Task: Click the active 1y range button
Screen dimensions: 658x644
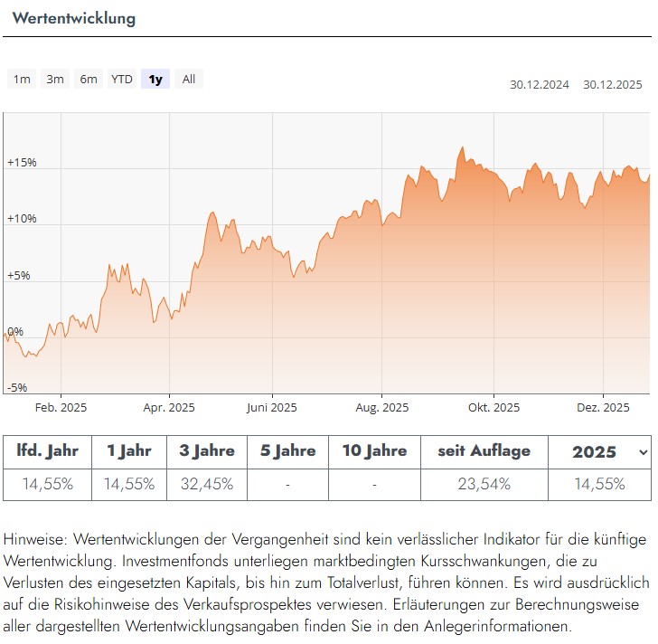Action: [155, 80]
